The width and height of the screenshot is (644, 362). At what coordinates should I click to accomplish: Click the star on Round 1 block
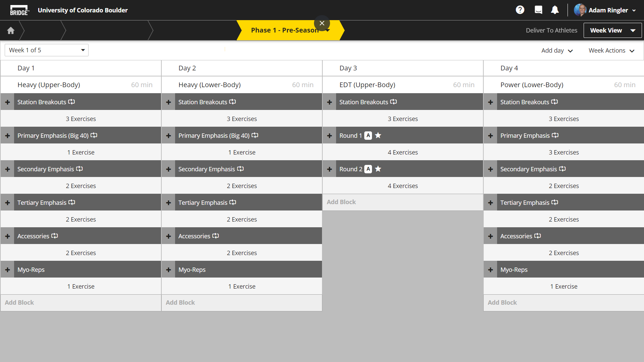[x=378, y=135]
